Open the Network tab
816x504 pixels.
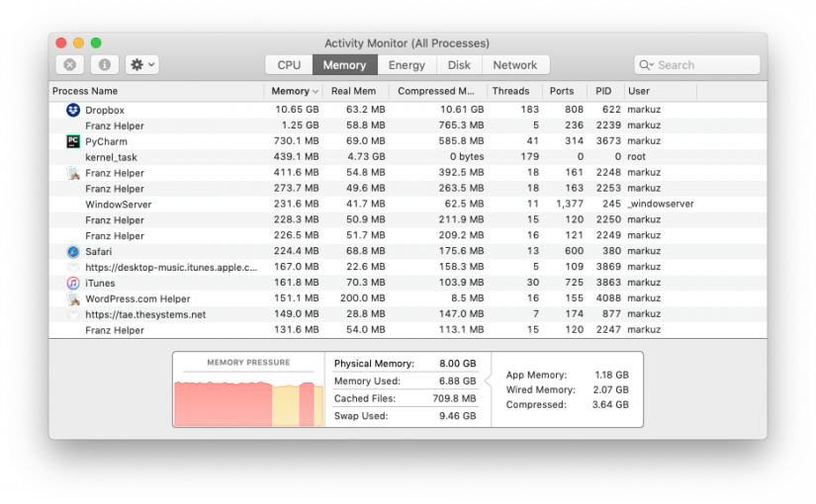tap(515, 65)
